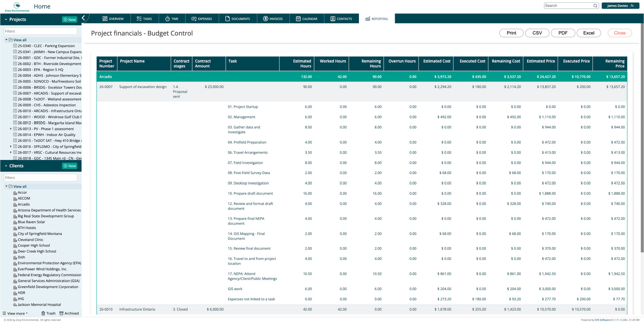Screen dimensions: 644x322
Task: Open the Contacts tab
Action: [x=341, y=19]
